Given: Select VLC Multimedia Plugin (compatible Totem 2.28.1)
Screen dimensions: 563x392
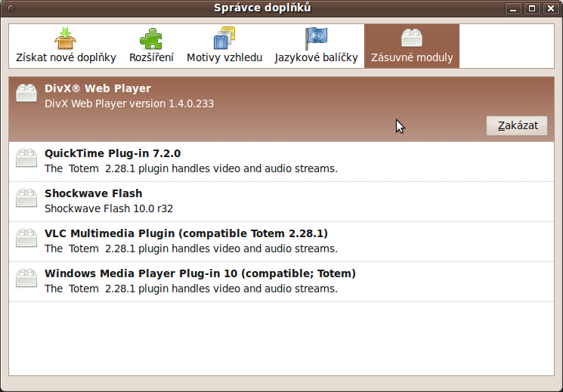Looking at the screenshot, I should point(187,233).
